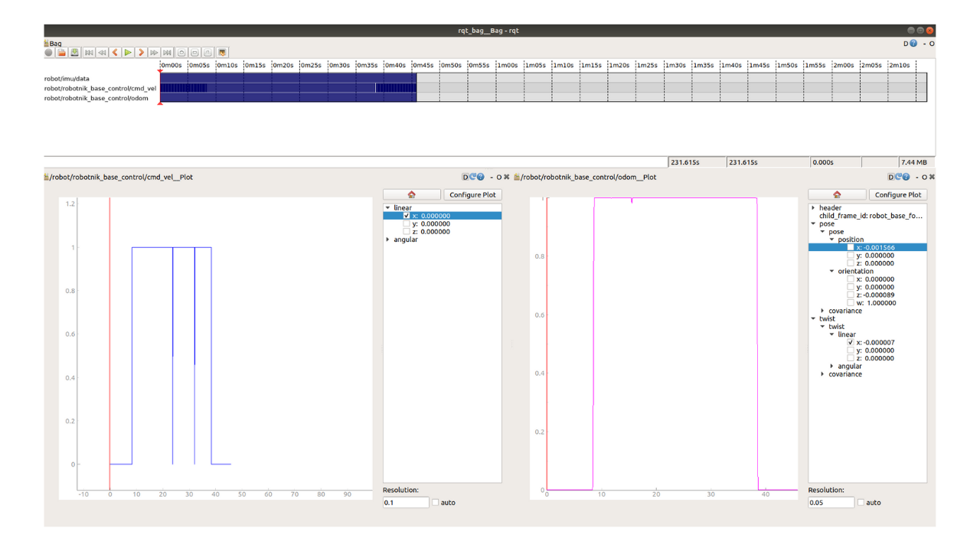Check linear z: 0.000000 in cmd_vel tree
Image resolution: width=980 pixels, height=551 pixels.
point(407,232)
